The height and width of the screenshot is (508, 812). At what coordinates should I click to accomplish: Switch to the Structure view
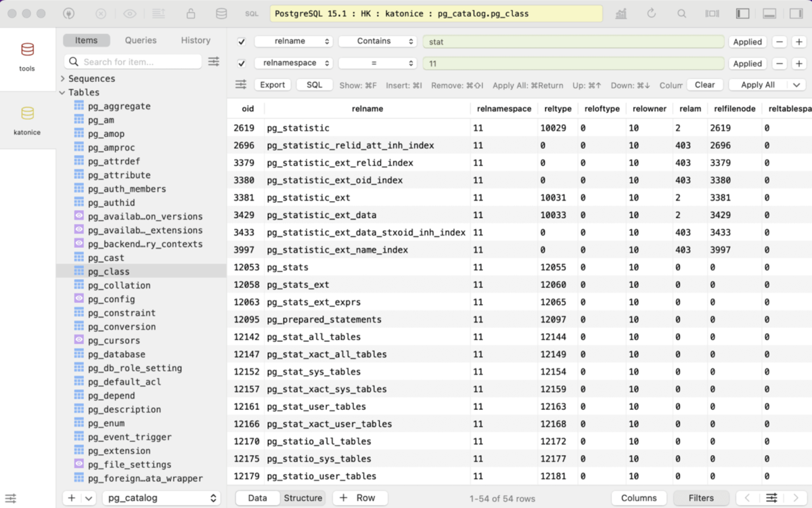pos(302,497)
